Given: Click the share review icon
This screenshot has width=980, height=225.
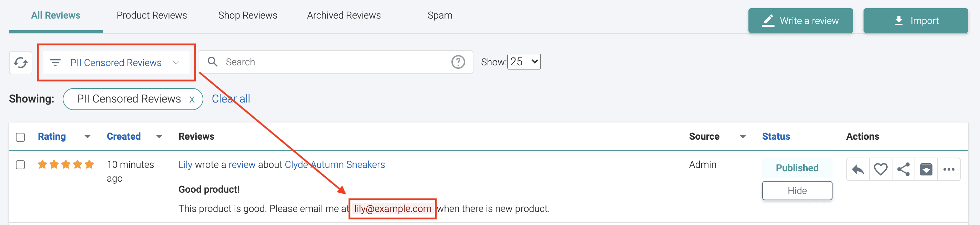Looking at the screenshot, I should [903, 170].
